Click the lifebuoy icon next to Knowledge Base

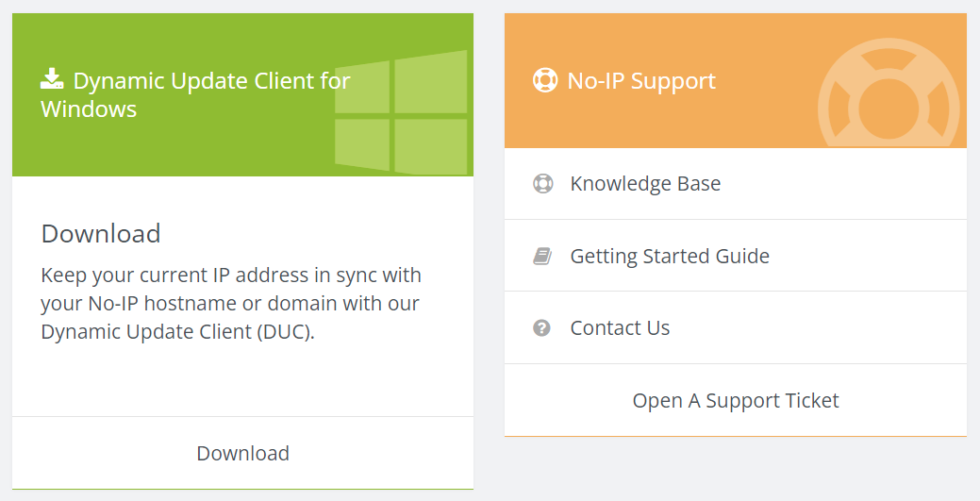click(542, 184)
